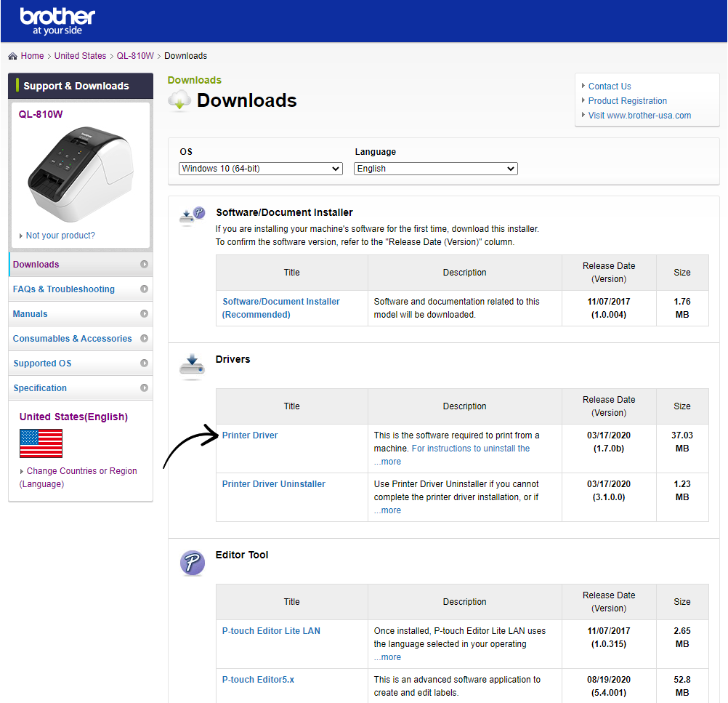The width and height of the screenshot is (728, 703).
Task: Open Manuals in the sidebar menu
Action: (81, 313)
